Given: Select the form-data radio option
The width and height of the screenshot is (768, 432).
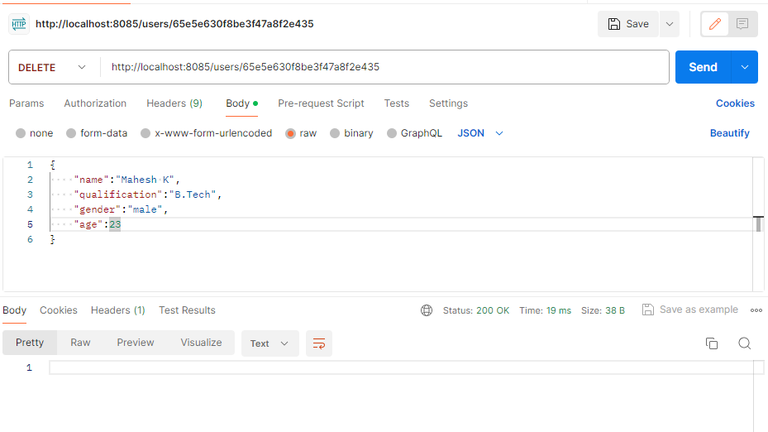Looking at the screenshot, I should (71, 133).
